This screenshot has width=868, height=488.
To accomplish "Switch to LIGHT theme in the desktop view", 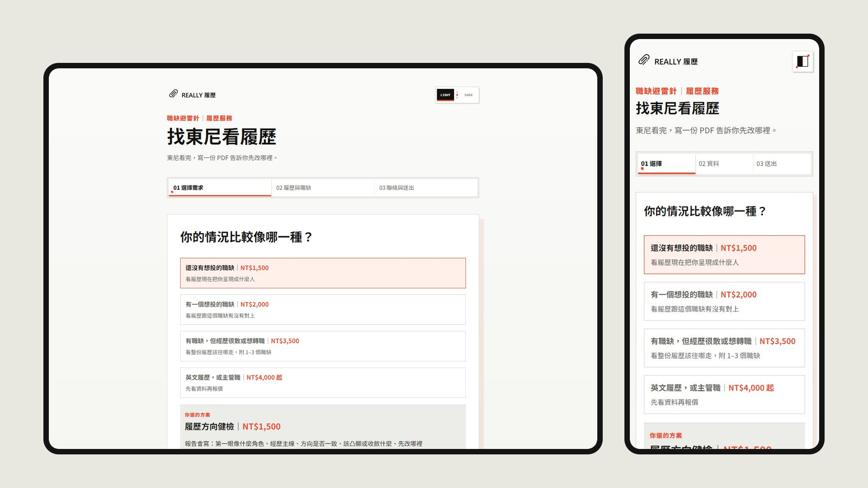I will tap(445, 95).
